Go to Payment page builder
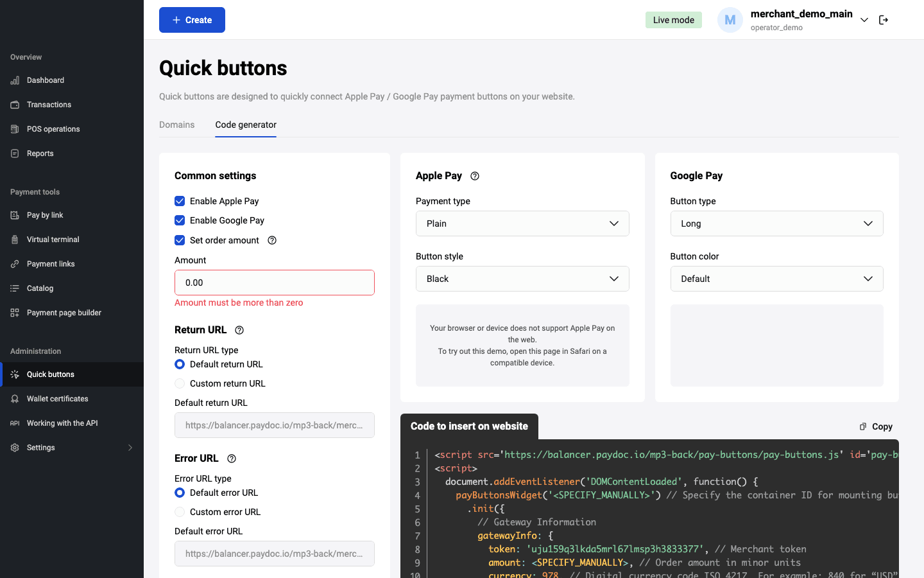 coord(72,313)
